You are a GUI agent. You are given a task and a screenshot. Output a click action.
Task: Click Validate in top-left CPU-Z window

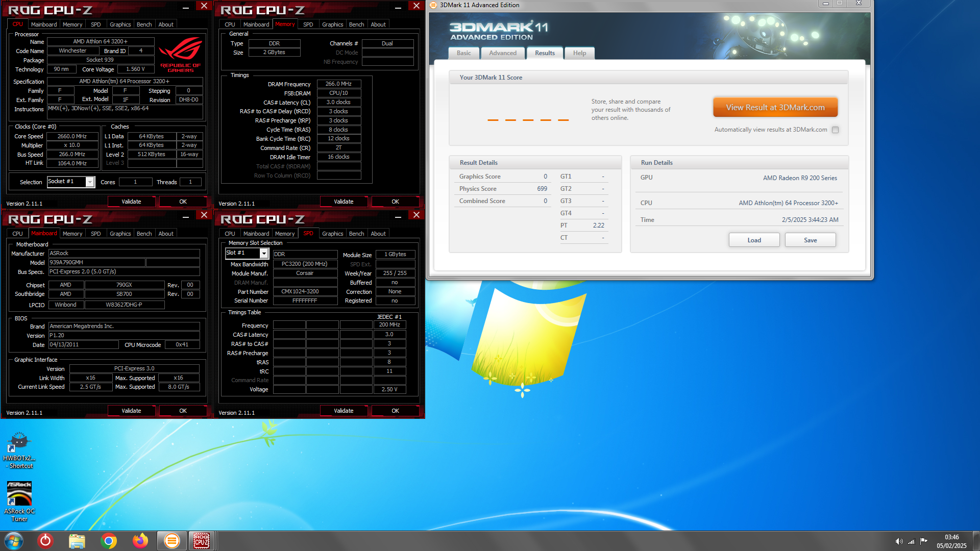[x=131, y=202]
